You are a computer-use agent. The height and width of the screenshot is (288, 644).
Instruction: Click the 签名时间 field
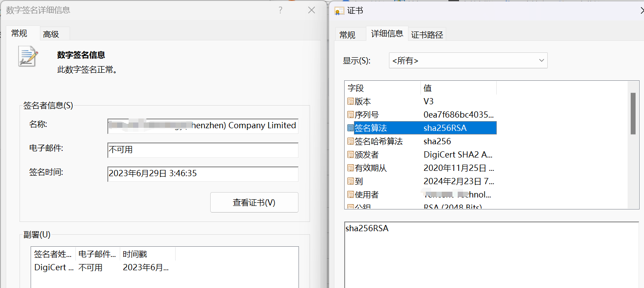[203, 174]
